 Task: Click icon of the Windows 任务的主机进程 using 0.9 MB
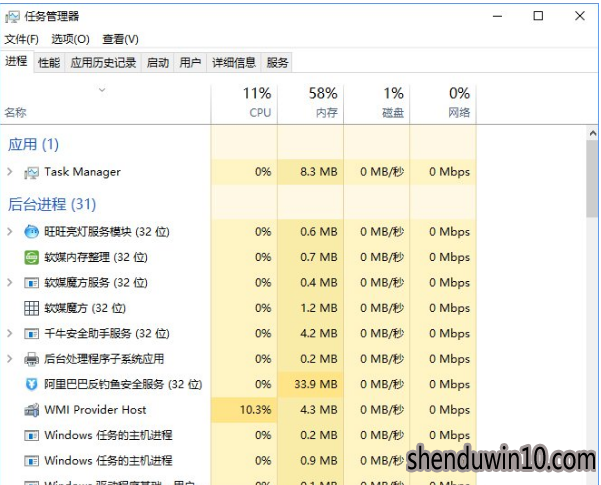(31, 461)
